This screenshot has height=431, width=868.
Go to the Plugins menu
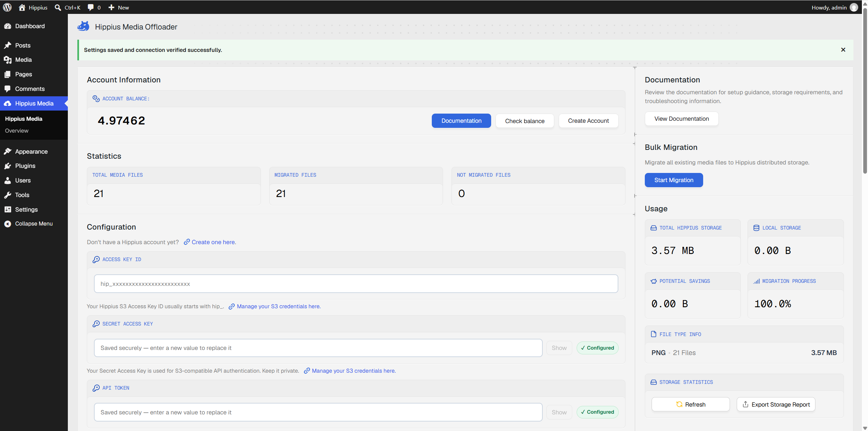click(34, 166)
